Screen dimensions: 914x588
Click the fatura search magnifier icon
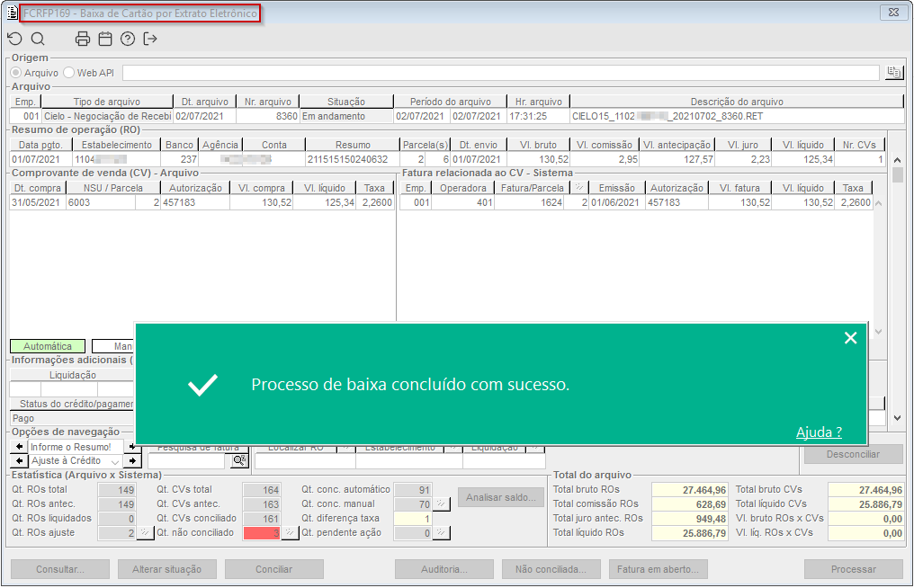[x=239, y=461]
